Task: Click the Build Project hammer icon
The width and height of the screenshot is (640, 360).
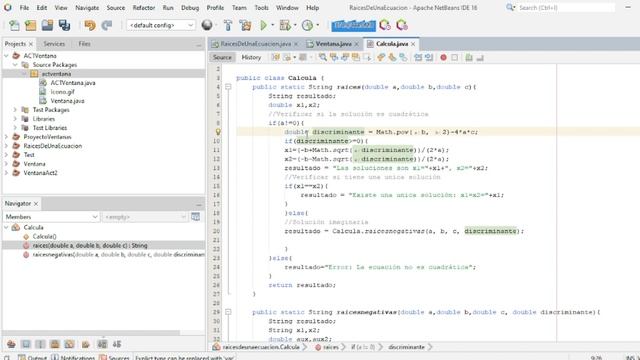Action: point(228,25)
